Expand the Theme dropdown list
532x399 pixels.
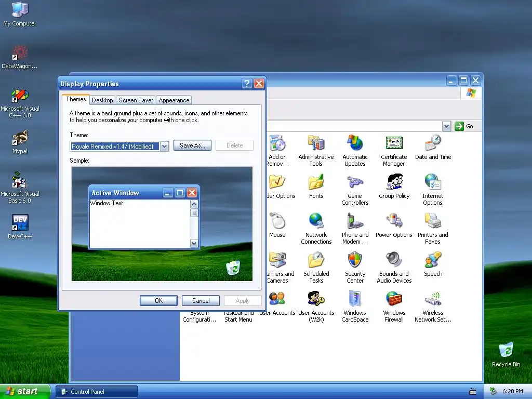[x=164, y=146]
